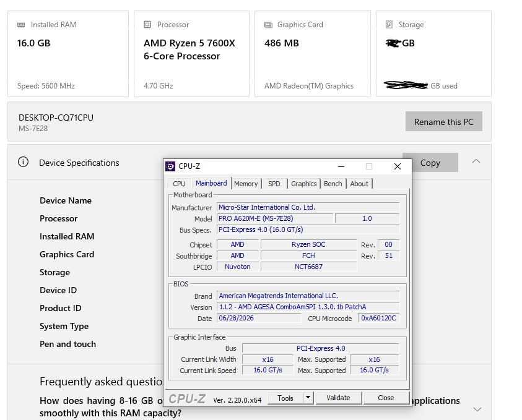Open the About tab in CPU-Z

click(x=359, y=184)
